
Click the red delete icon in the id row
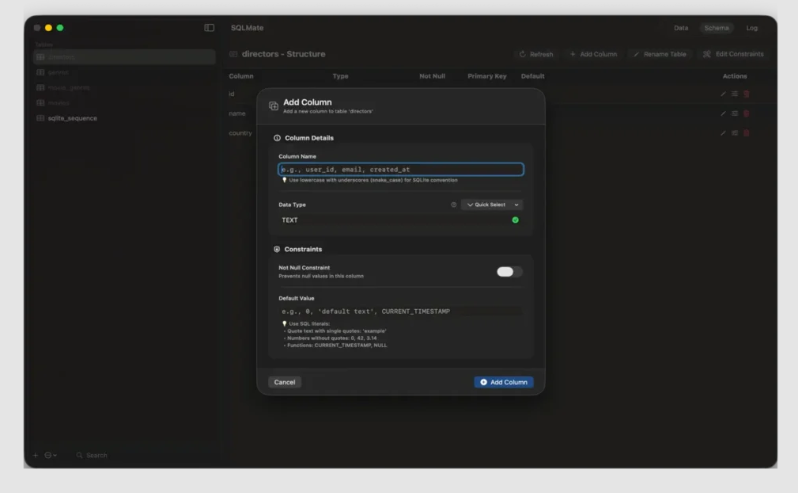[747, 94]
